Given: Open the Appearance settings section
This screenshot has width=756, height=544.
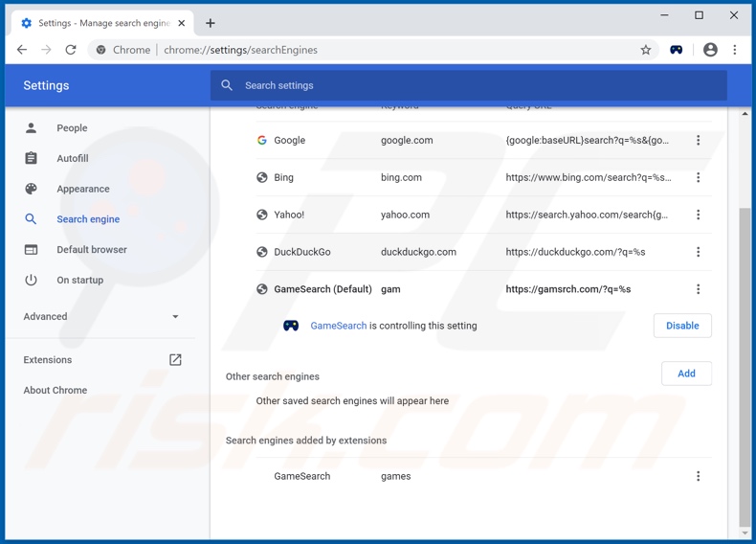Looking at the screenshot, I should (83, 189).
